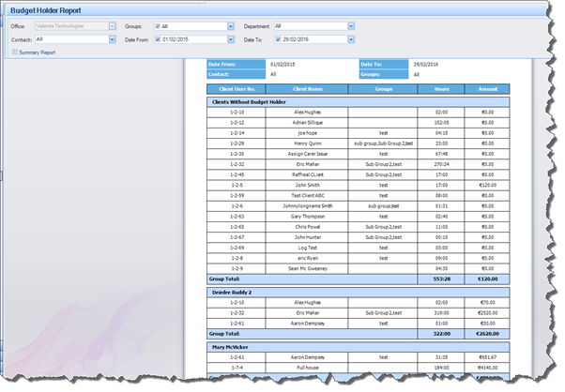Click the Amount column header
565x392 pixels.
pyautogui.click(x=487, y=89)
